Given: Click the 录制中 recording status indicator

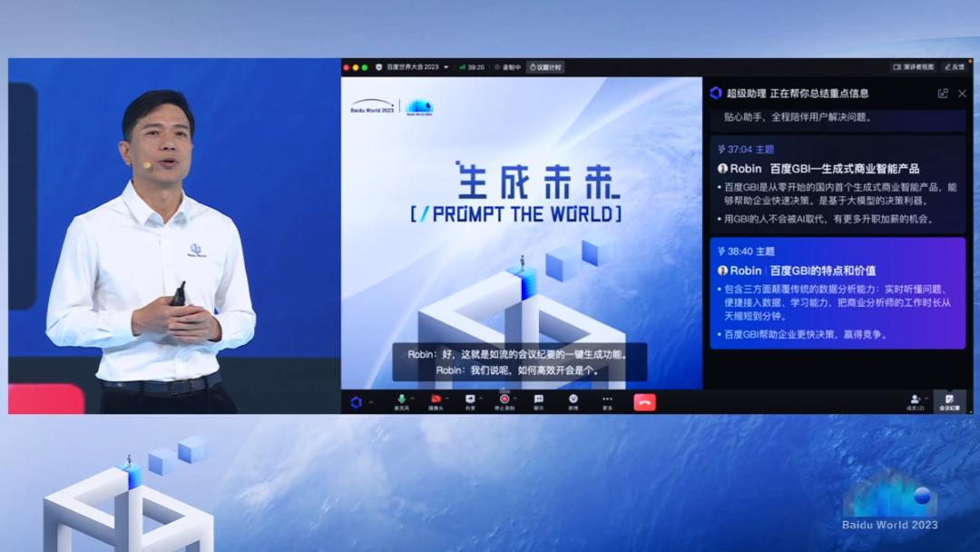Looking at the screenshot, I should (x=507, y=67).
